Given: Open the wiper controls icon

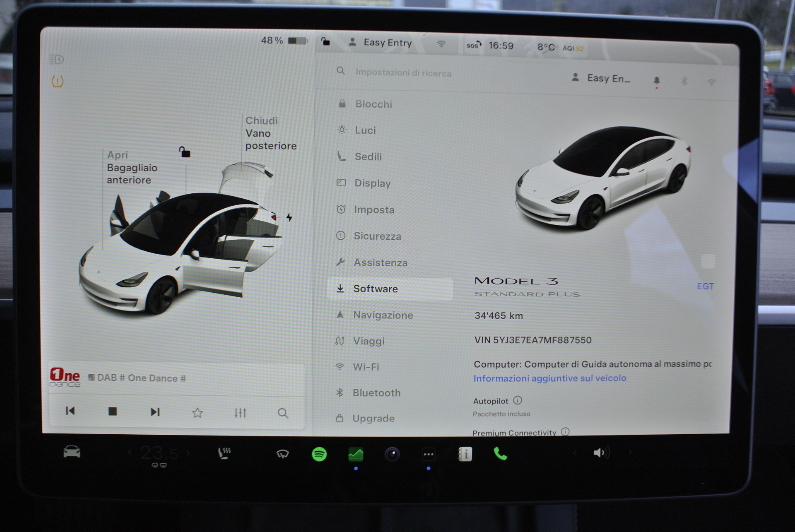Looking at the screenshot, I should [282, 454].
